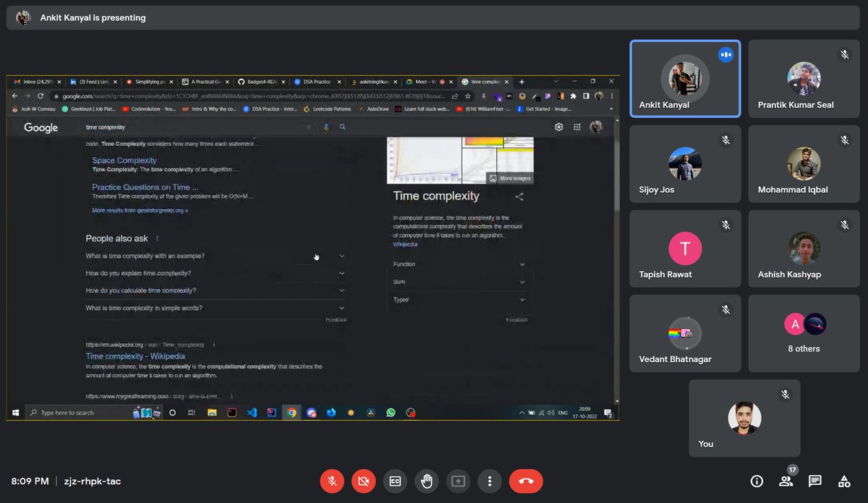Click Wikipedia link in knowledge panel
This screenshot has height=503, width=868.
405,244
